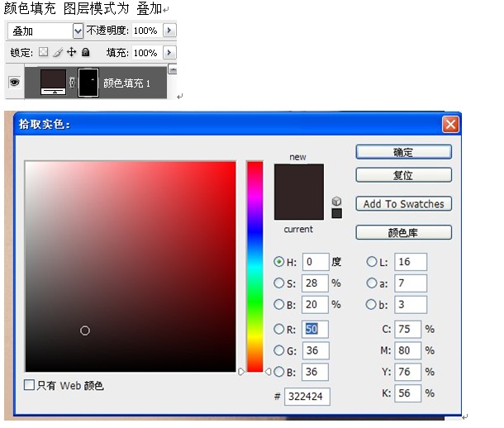Toggle visibility eye of 颜色填充 1 layer
Viewport: 504px width, 428px height.
(x=14, y=83)
